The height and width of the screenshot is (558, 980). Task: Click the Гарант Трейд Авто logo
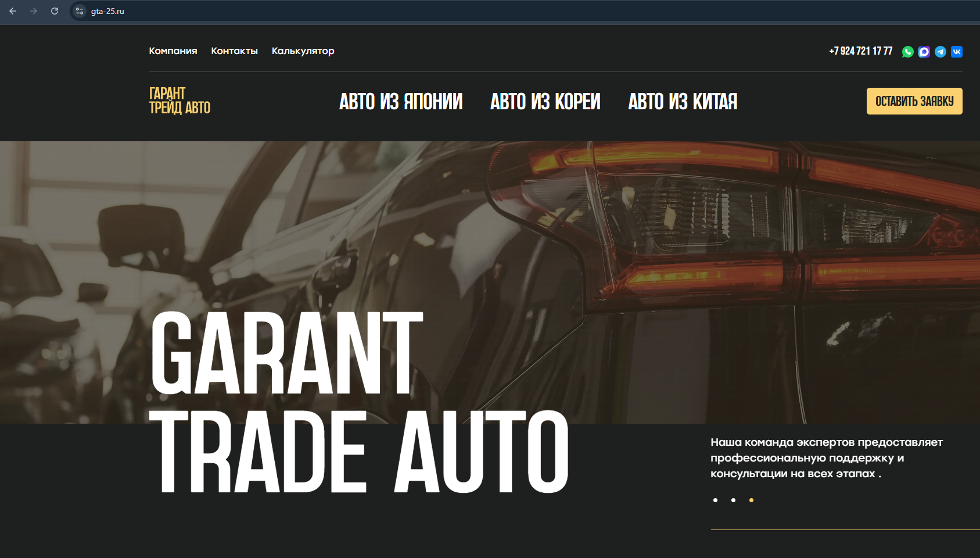[x=180, y=101]
